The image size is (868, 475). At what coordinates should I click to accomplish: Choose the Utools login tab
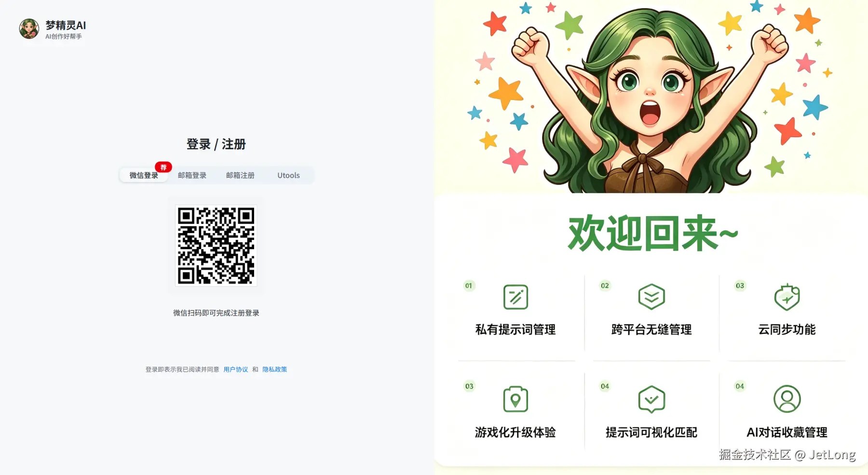(288, 175)
